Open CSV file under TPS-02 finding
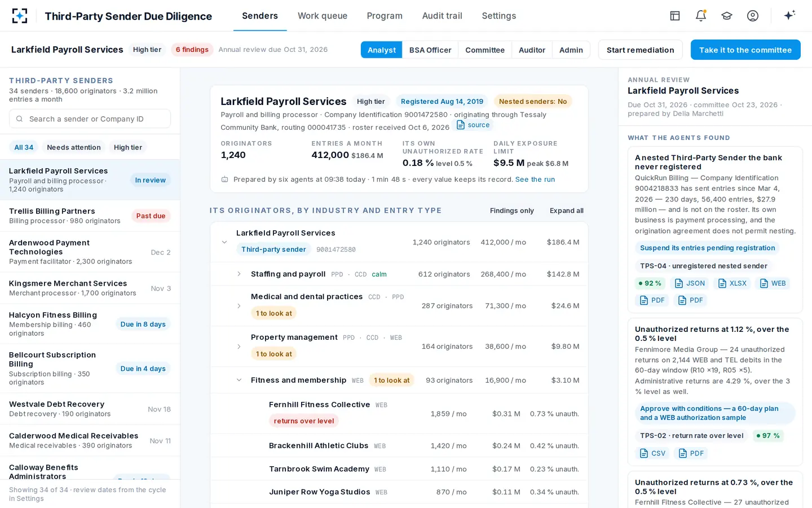Screen dimensions: 812x508 tap(652, 453)
